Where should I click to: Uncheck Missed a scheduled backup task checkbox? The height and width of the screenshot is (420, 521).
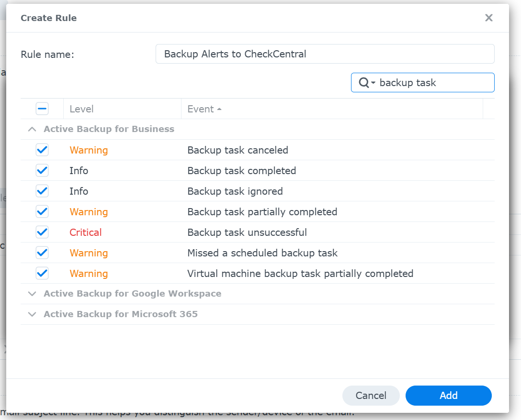[42, 253]
